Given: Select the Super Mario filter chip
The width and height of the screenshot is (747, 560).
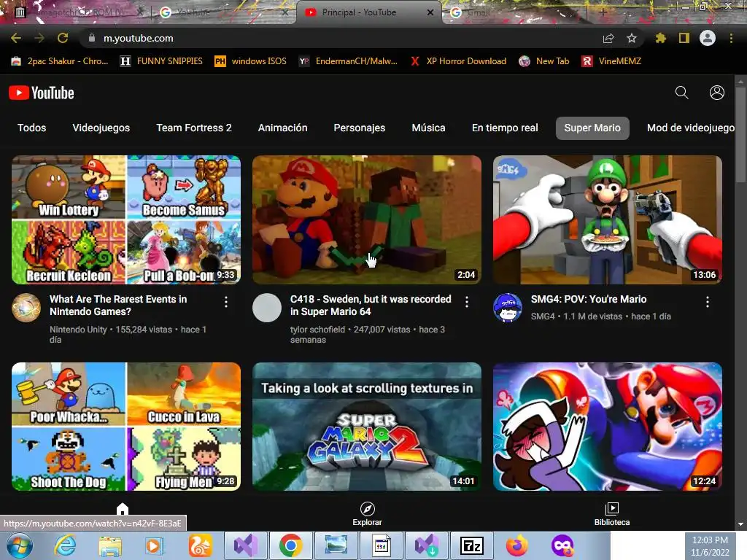Looking at the screenshot, I should coord(592,128).
